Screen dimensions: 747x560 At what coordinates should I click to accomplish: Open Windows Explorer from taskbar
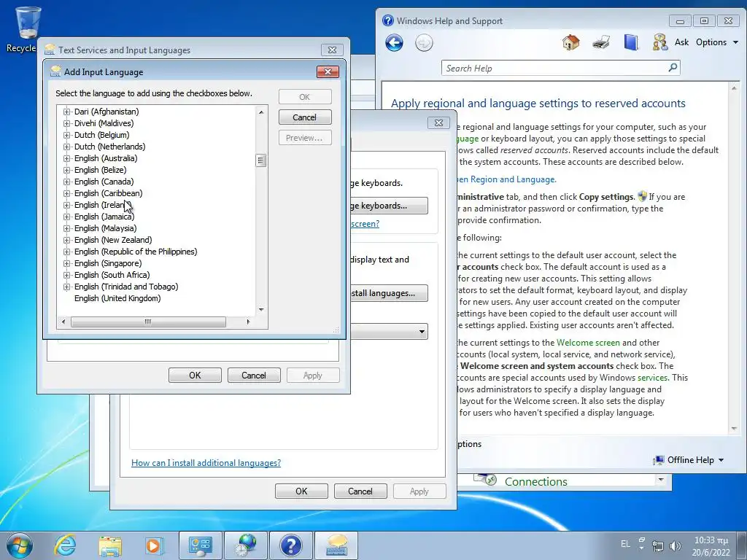tap(110, 545)
